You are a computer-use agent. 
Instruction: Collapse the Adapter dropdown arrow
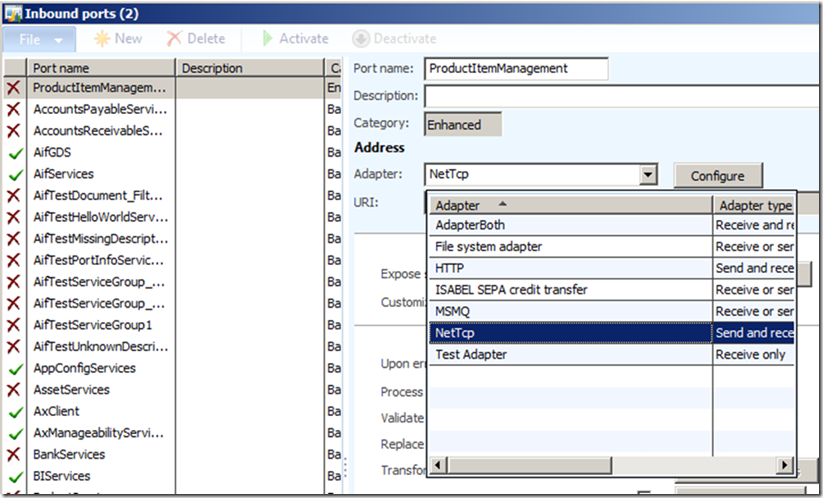pos(648,175)
